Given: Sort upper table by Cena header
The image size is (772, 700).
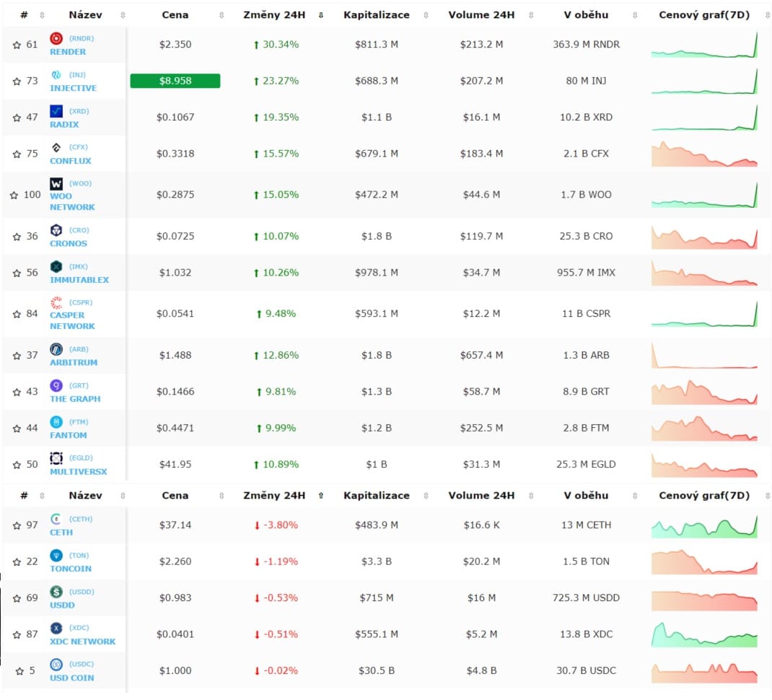Looking at the screenshot, I should click(175, 14).
